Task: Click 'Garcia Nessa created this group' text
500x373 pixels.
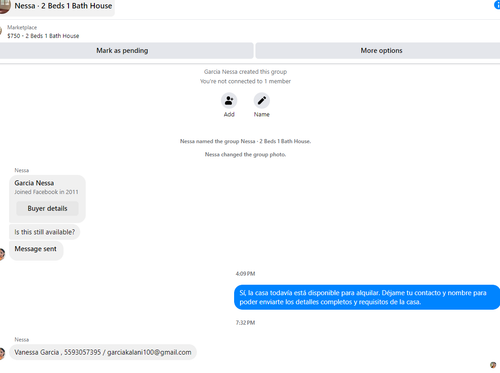Action: coord(245,72)
